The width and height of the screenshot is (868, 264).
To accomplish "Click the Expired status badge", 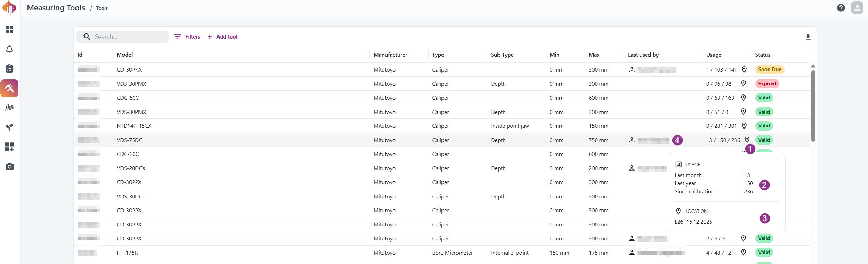I will tap(767, 83).
